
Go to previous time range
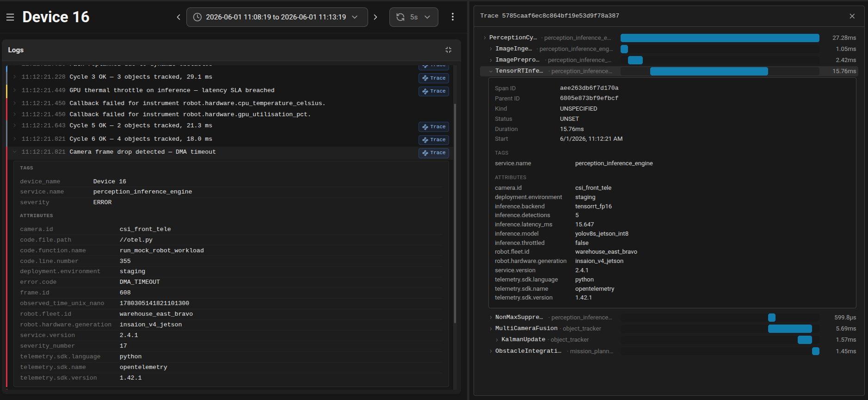pos(179,17)
